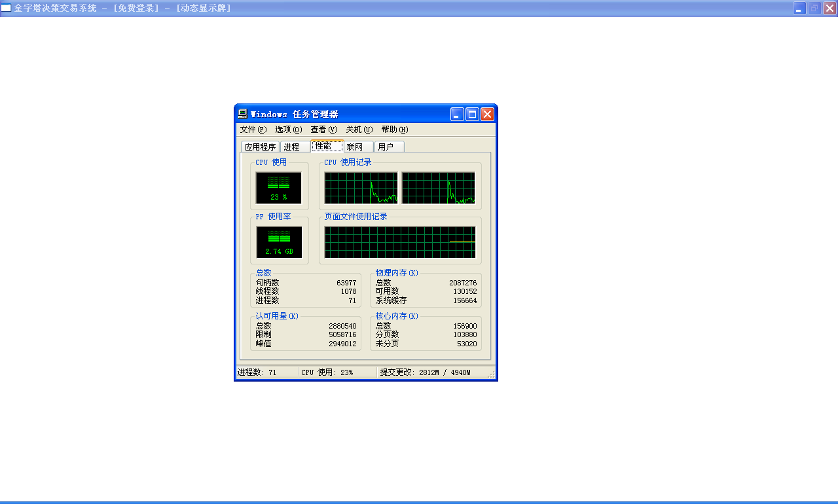Click 认可用量 总数 value 2880540

(x=342, y=326)
